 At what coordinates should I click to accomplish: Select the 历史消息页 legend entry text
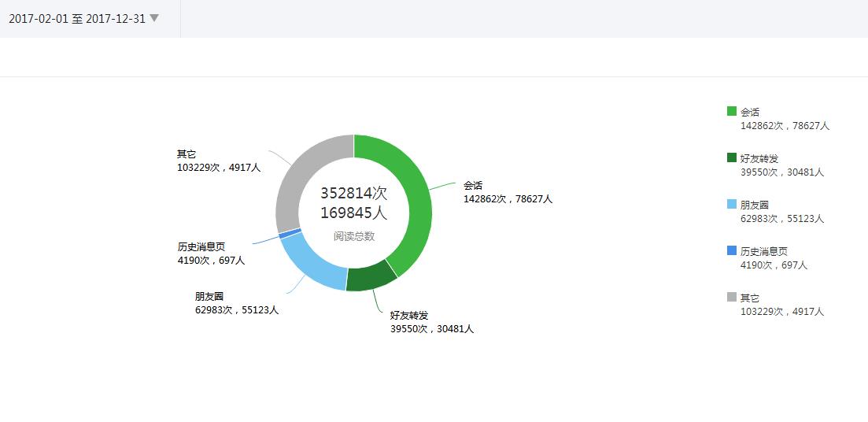tap(764, 251)
